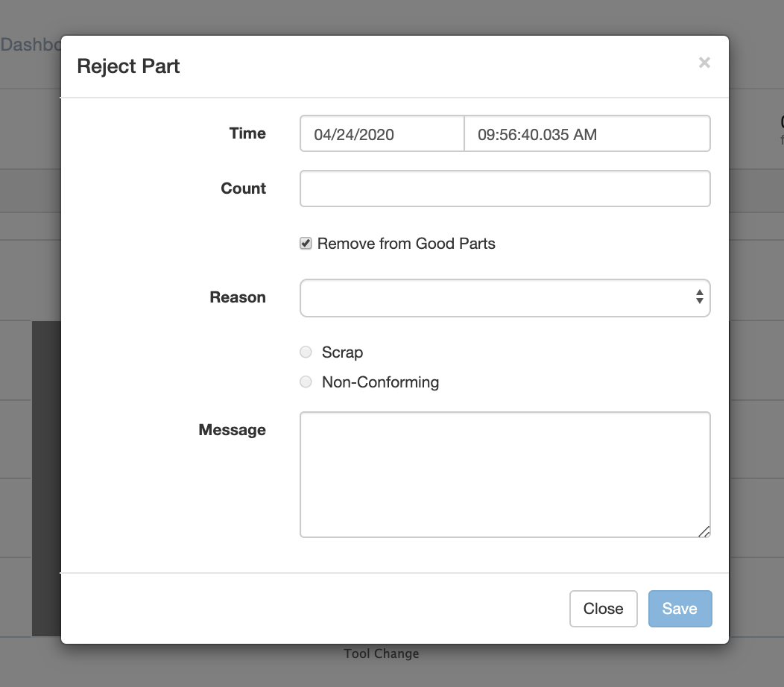Click the Dashboard text in background page
This screenshot has height=687, width=784.
[x=31, y=45]
